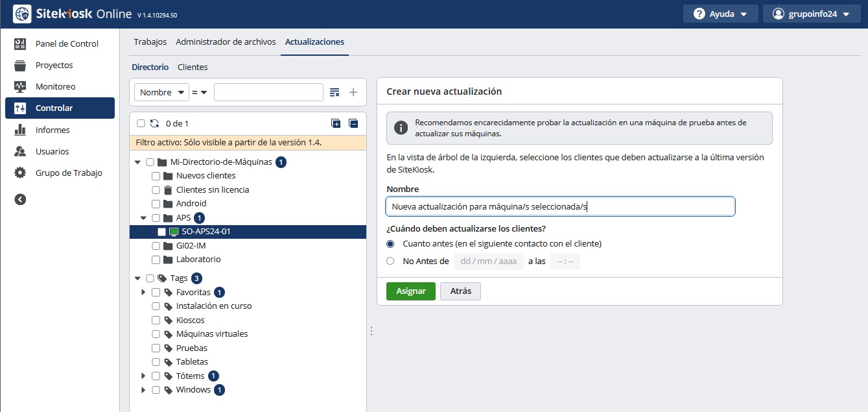
Task: Click the panel splitter handle dots
Action: coord(371,331)
